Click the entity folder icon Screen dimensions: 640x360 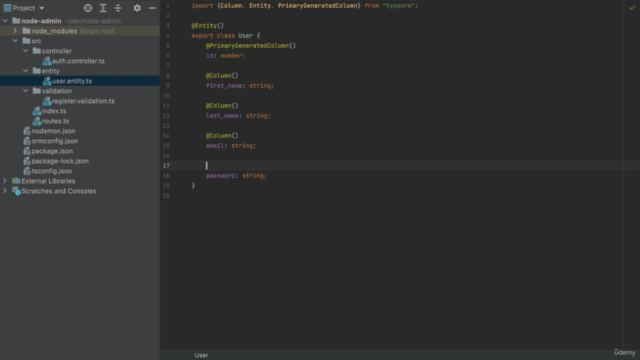tap(37, 71)
